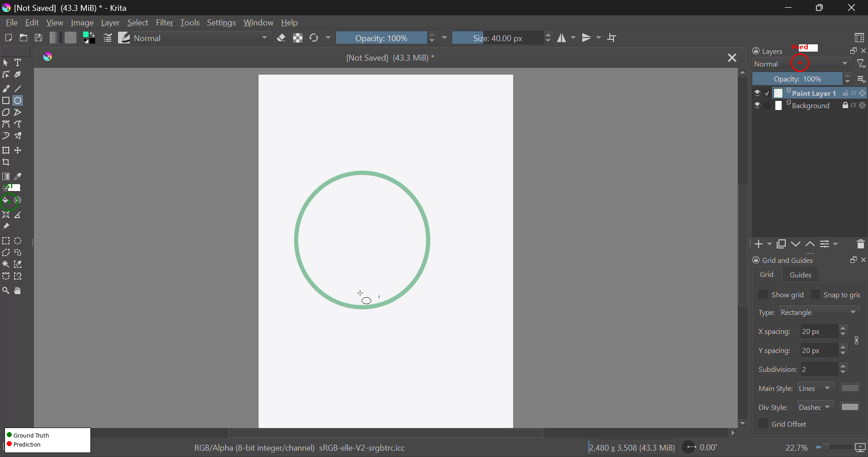
Task: Open the blending mode Normal dropdown
Action: coord(201,38)
